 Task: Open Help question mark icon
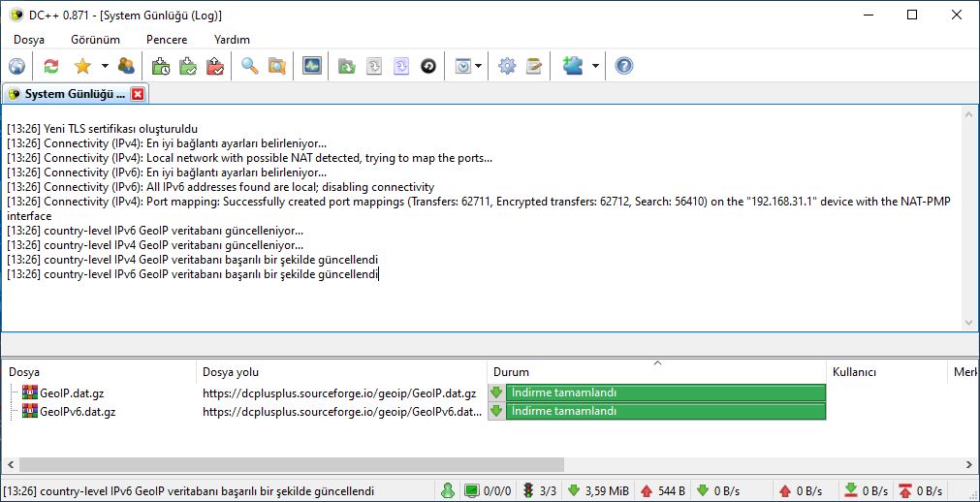tap(623, 66)
